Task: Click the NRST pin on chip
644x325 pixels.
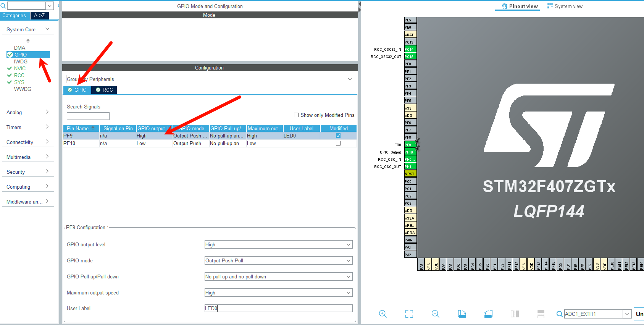Action: tap(410, 174)
